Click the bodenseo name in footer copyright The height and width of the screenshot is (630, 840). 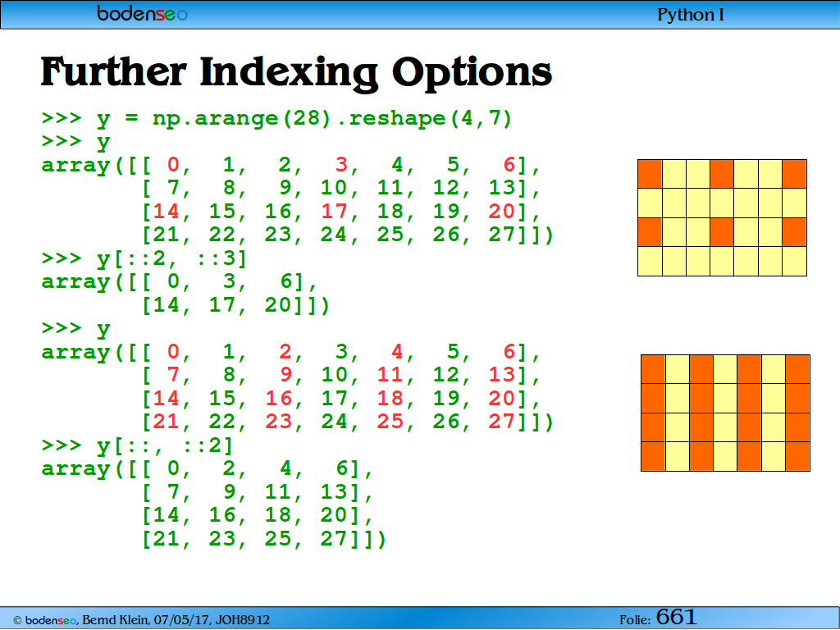click(x=50, y=620)
